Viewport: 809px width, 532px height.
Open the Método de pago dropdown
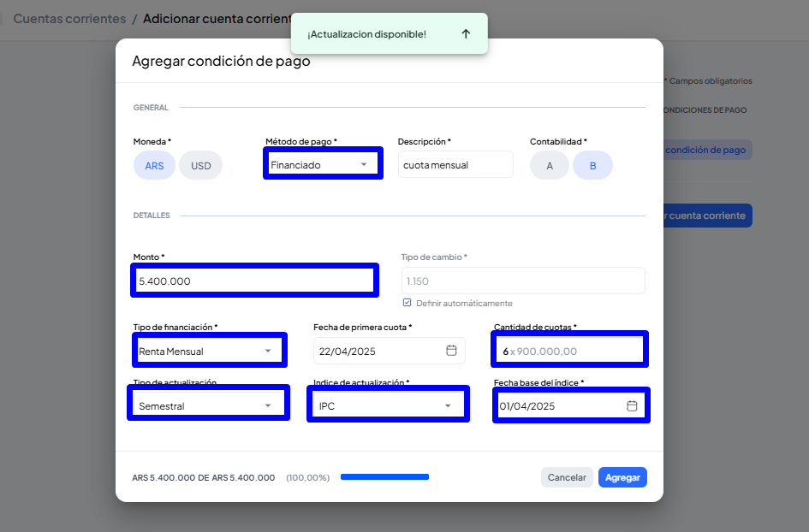pyautogui.click(x=323, y=164)
